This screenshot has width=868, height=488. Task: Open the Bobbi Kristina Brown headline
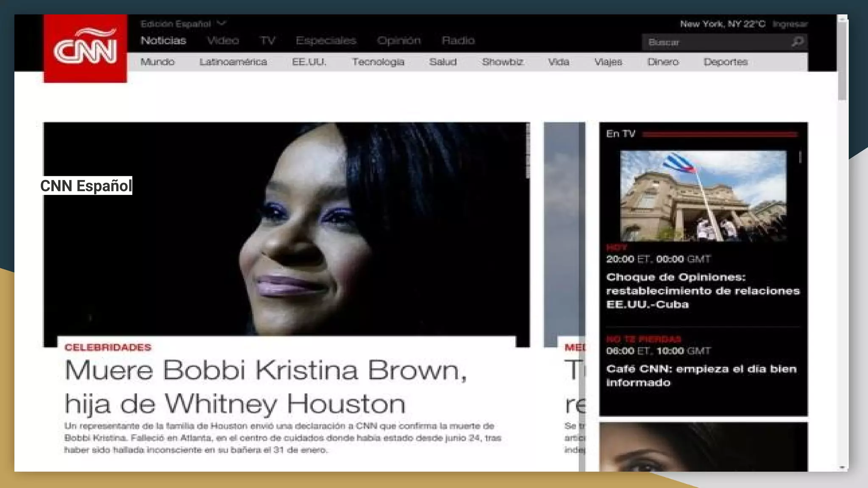point(265,386)
